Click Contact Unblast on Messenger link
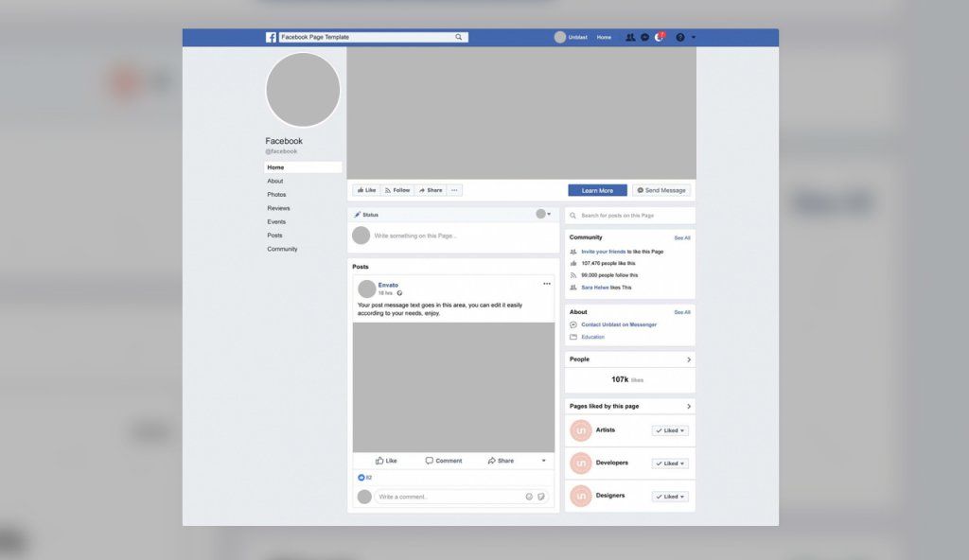 [x=619, y=324]
